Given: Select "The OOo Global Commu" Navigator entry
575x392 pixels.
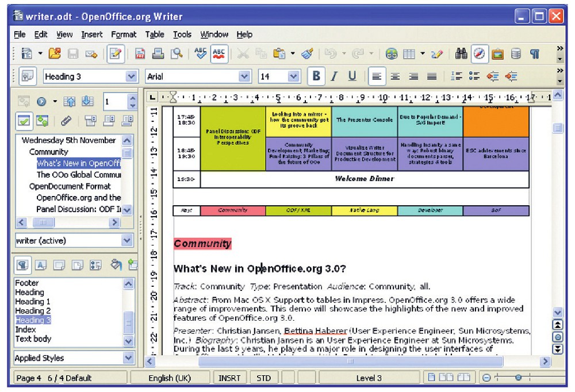Looking at the screenshot, I should (79, 175).
